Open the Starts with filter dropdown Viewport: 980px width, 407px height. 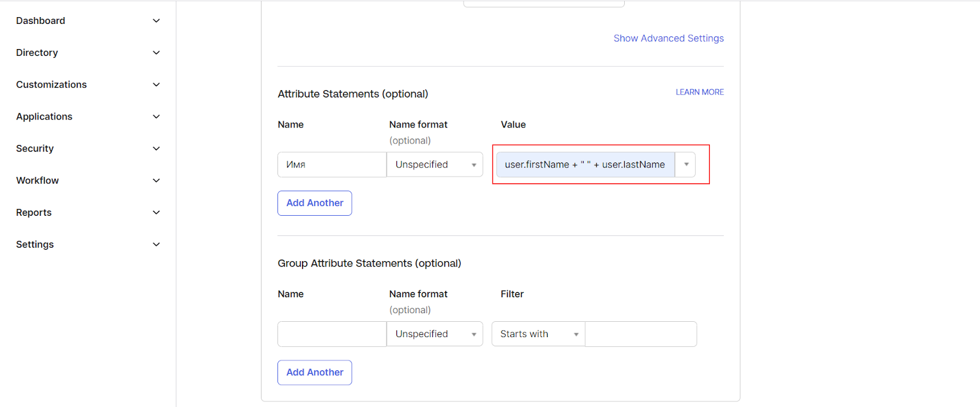[x=538, y=334]
